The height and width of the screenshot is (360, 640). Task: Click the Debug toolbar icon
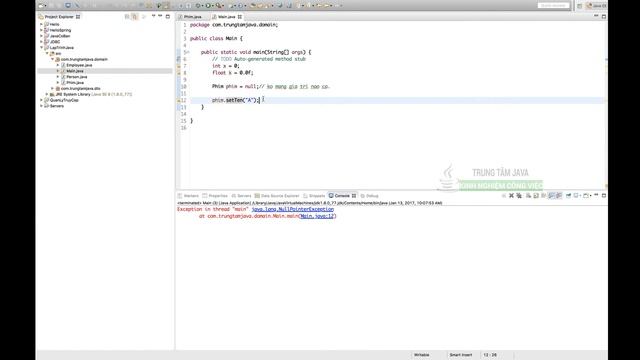[198, 6]
